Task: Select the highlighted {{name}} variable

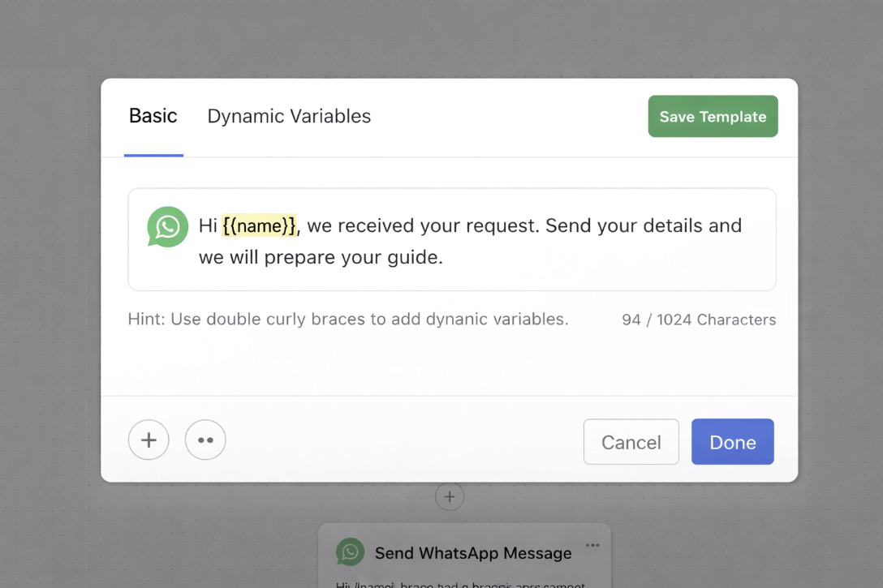Action: (260, 225)
